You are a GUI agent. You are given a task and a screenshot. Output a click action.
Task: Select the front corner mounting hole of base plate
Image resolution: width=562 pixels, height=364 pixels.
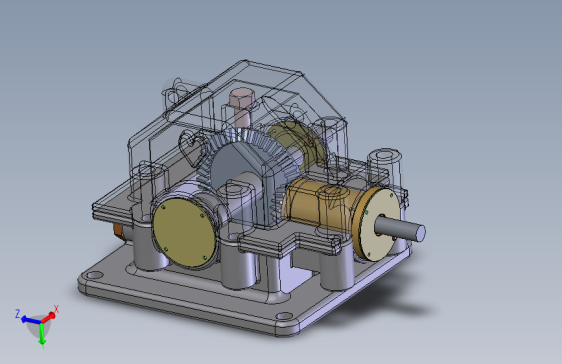click(285, 316)
